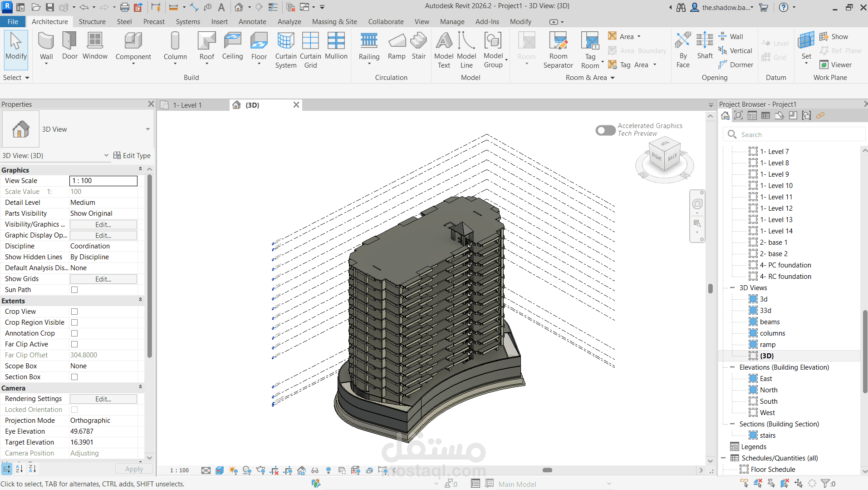
Task: Enable the Crop View checkbox
Action: (x=74, y=312)
